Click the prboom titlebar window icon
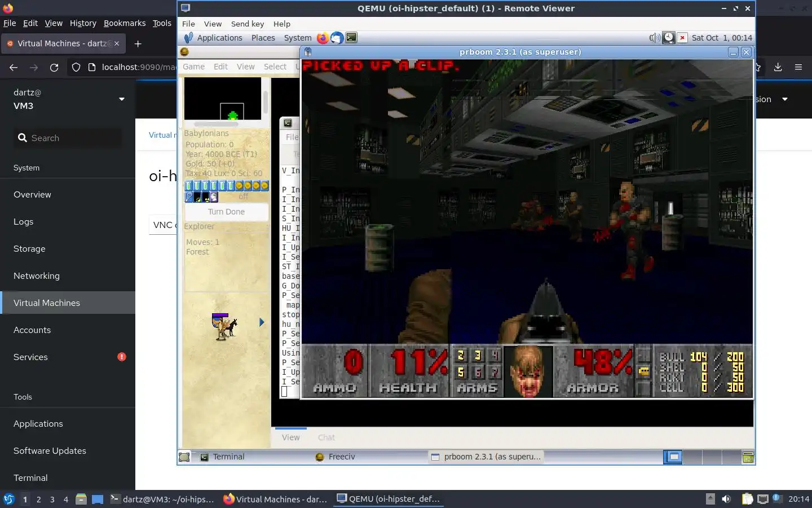 click(x=308, y=52)
